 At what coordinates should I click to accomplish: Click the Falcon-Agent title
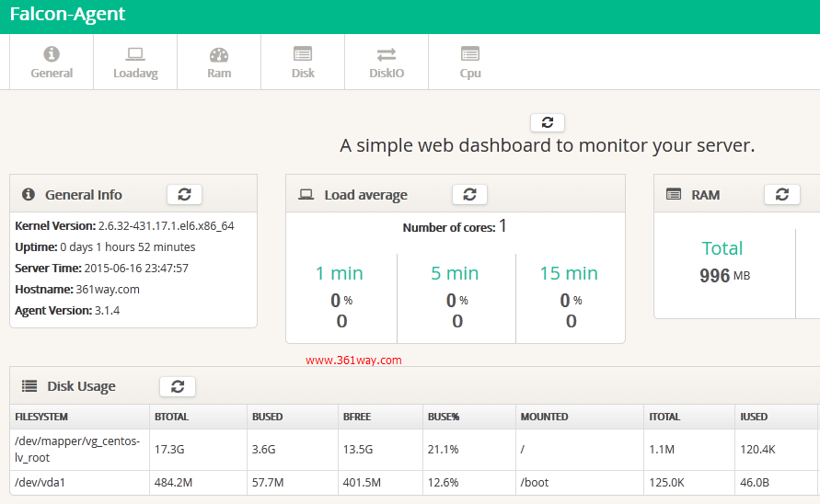coord(67,15)
